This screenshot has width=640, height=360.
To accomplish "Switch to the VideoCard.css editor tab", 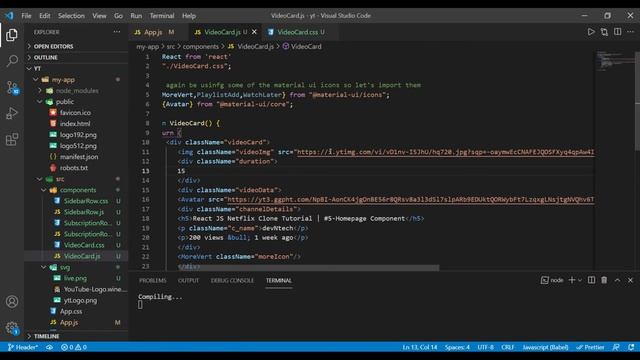I will (297, 32).
